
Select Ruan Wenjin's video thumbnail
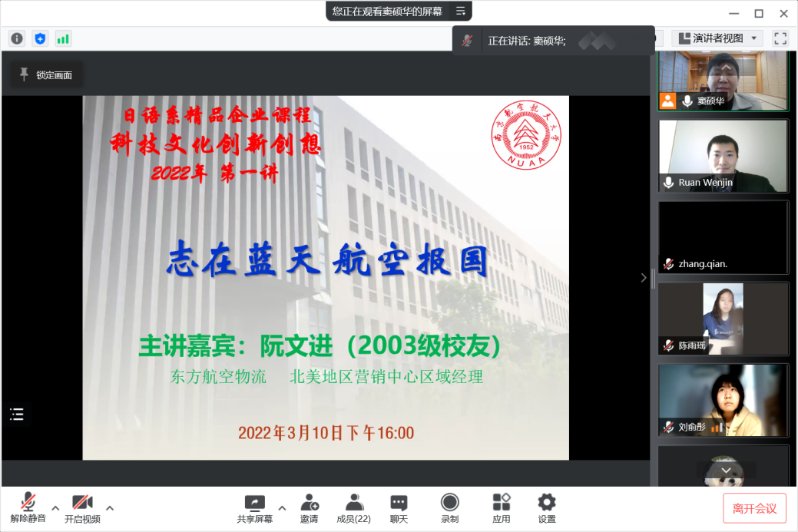click(x=723, y=156)
